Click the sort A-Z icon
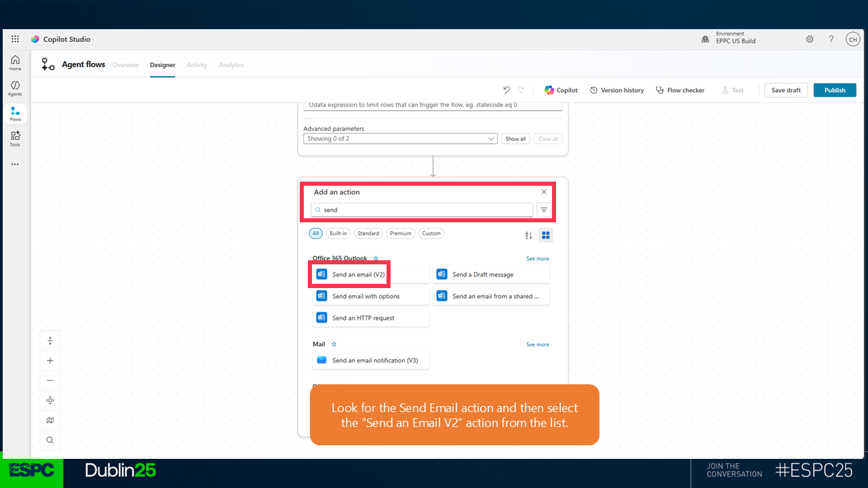Image resolution: width=868 pixels, height=488 pixels. click(x=528, y=235)
